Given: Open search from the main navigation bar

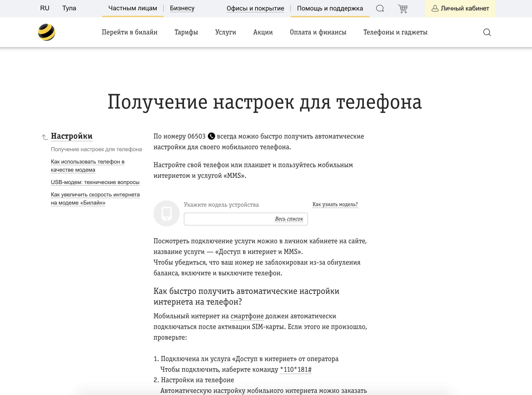Looking at the screenshot, I should point(487,32).
